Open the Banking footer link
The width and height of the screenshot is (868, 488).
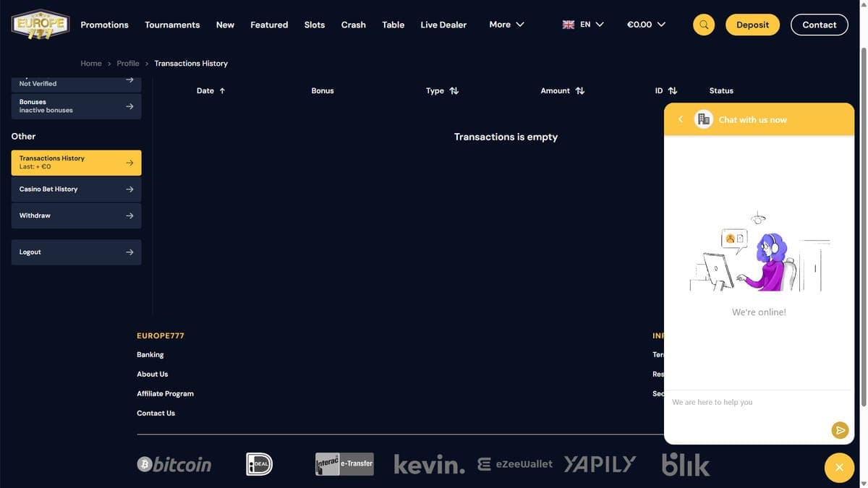coord(150,355)
